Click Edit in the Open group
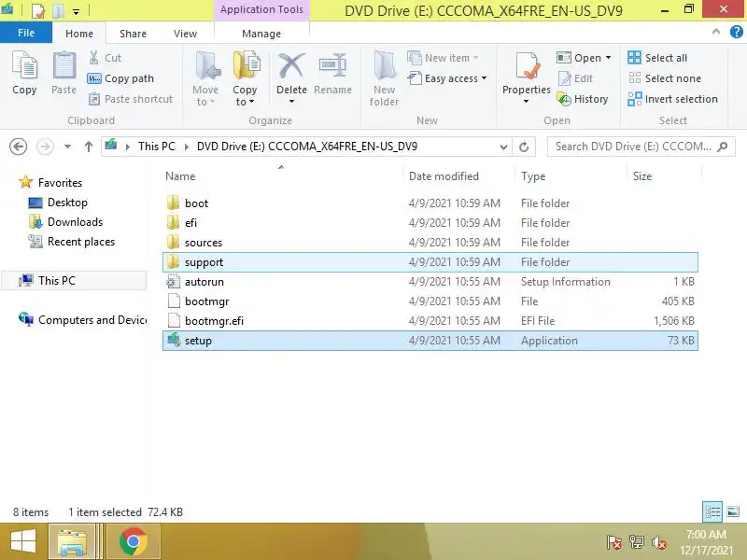Screen dimensions: 747x560 [575, 78]
